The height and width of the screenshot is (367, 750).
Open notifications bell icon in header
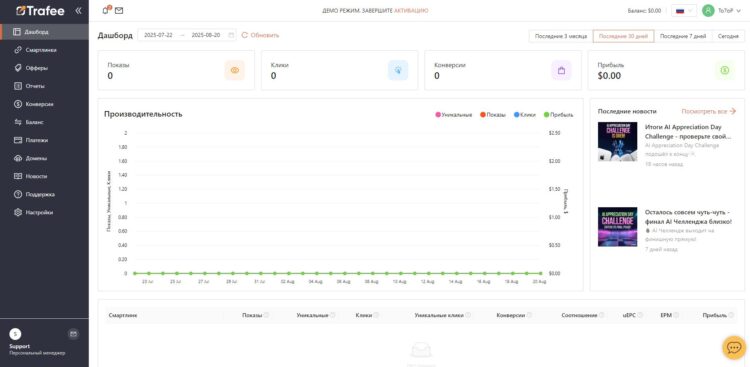coord(106,11)
